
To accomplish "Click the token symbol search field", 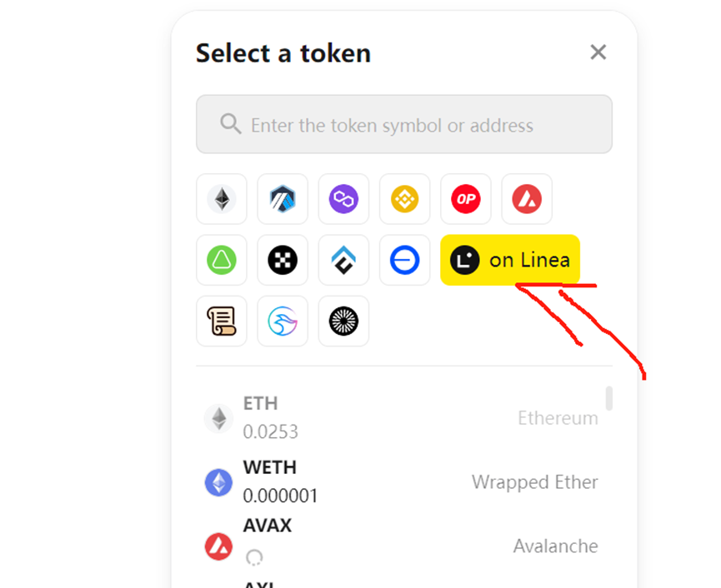I will pyautogui.click(x=404, y=124).
